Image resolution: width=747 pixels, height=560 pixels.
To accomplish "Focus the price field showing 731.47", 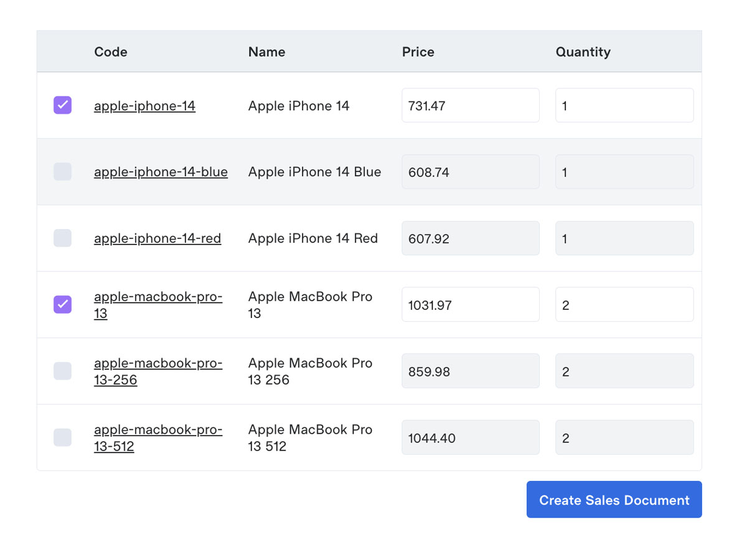I will (x=470, y=105).
